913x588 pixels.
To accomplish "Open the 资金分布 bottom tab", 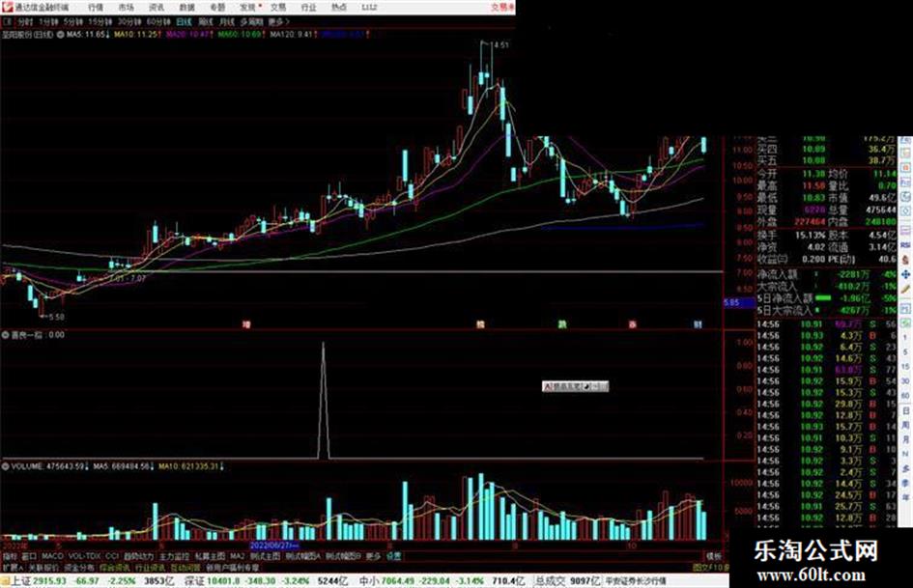I will coord(79,567).
